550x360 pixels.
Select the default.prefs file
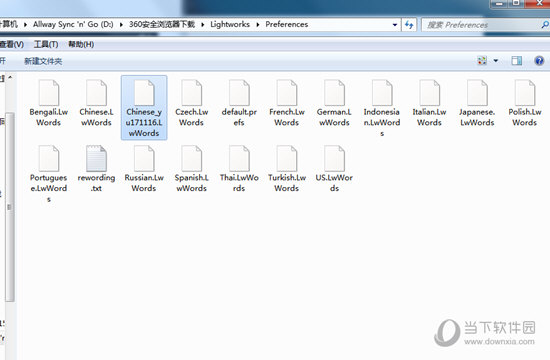(x=239, y=103)
